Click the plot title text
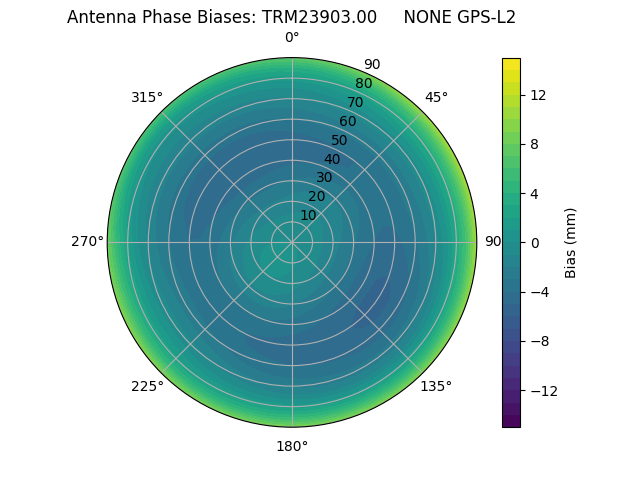Viewport: 640px width, 480px height. 291,17
